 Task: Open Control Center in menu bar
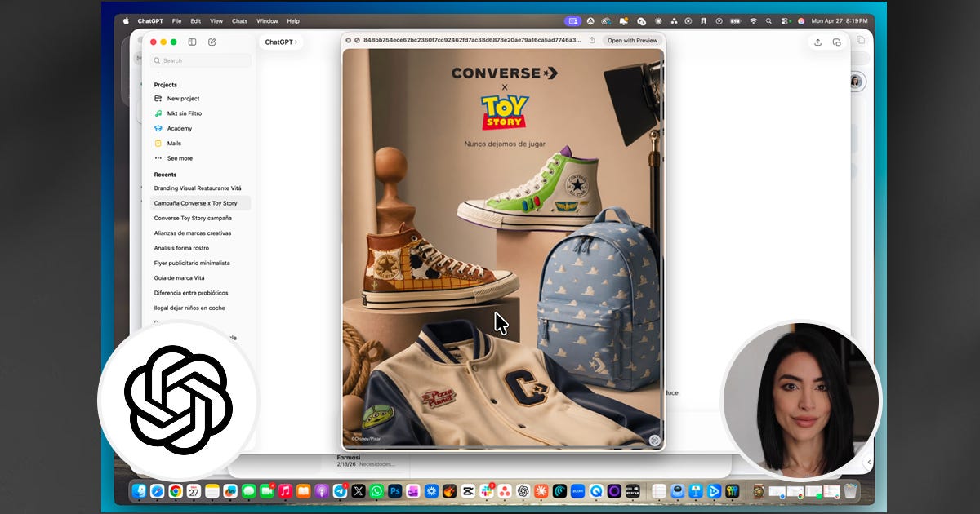786,20
